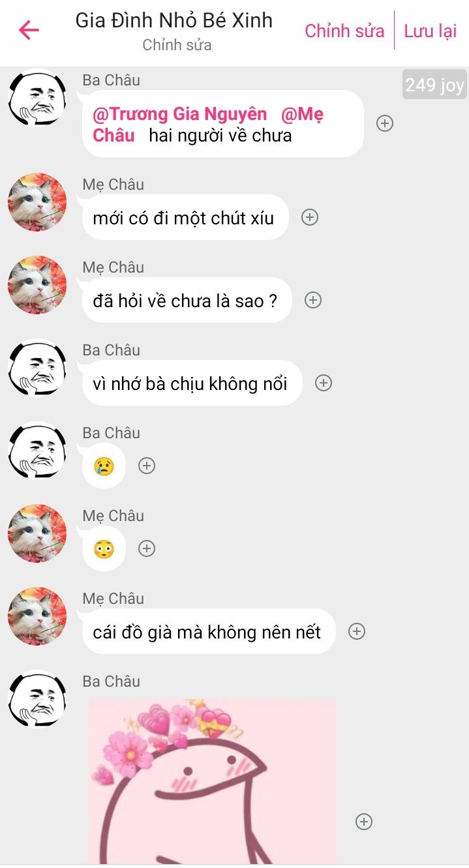469x868 pixels.
Task: Click plus icon beside "vì nhớ bà chịu không nổi"
Action: (324, 383)
